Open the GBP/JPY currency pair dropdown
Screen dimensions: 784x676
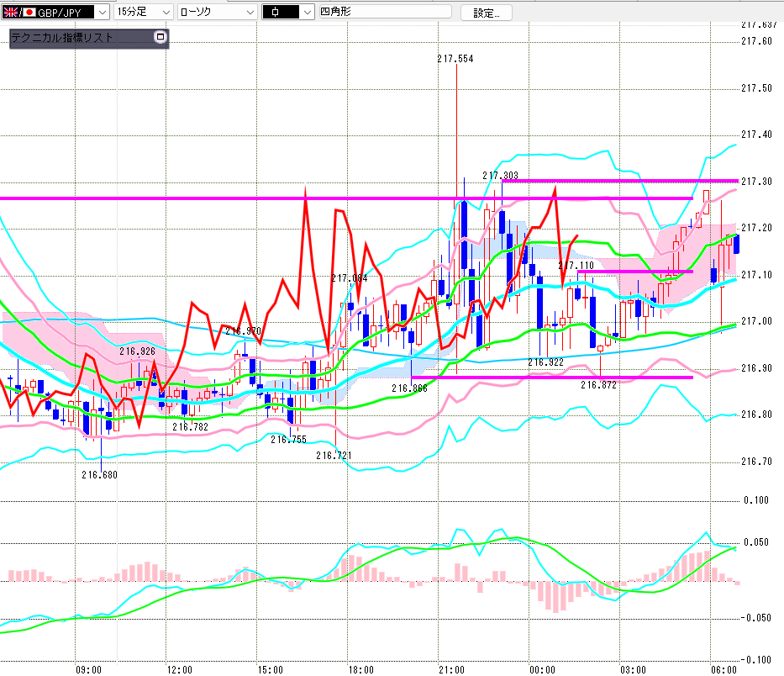(55, 12)
